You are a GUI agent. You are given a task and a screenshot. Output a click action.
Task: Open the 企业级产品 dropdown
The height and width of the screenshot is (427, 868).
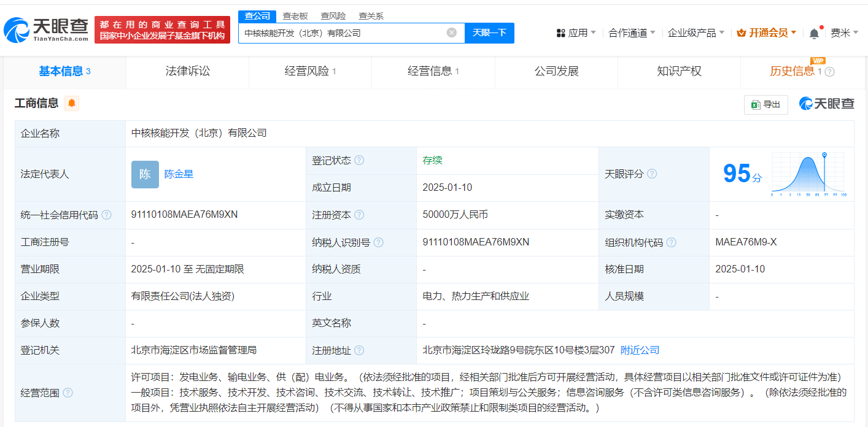[696, 33]
